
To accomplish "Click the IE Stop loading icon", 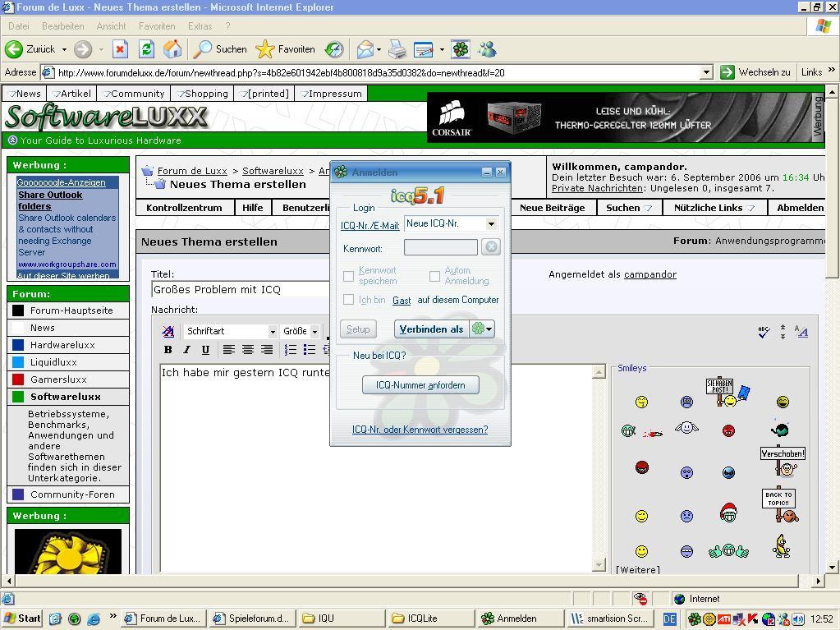I will [120, 49].
